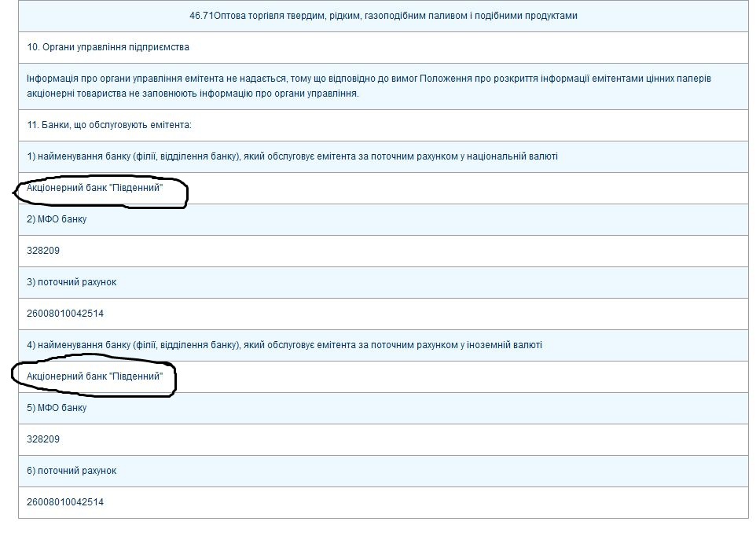Click bank name "Південний" under foreign currency label
The height and width of the screenshot is (536, 756).
(x=94, y=376)
